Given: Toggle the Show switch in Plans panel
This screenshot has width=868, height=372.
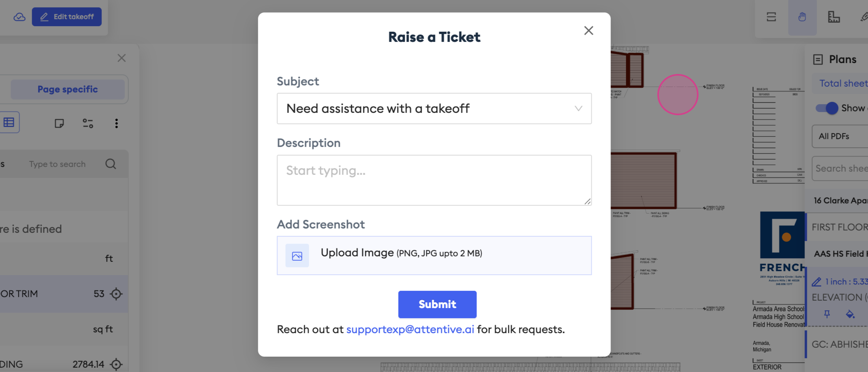Looking at the screenshot, I should tap(827, 108).
